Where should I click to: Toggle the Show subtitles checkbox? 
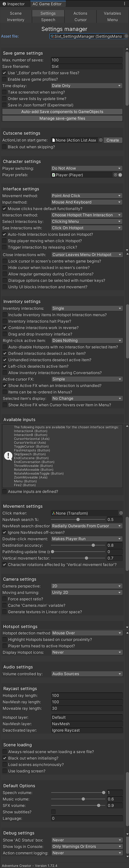click(x=53, y=812)
